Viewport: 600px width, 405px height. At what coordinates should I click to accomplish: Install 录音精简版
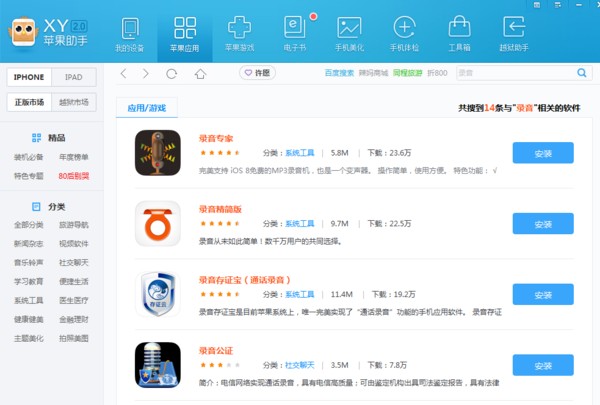(x=543, y=224)
